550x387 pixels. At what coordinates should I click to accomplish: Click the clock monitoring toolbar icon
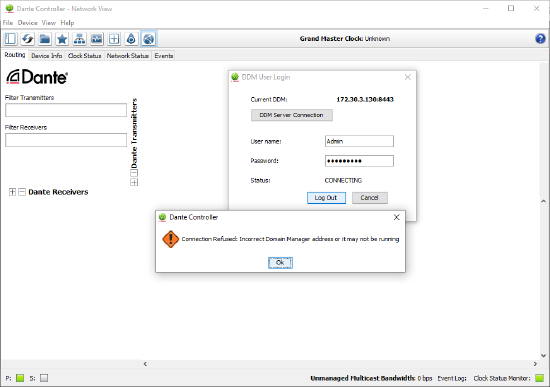(96, 39)
